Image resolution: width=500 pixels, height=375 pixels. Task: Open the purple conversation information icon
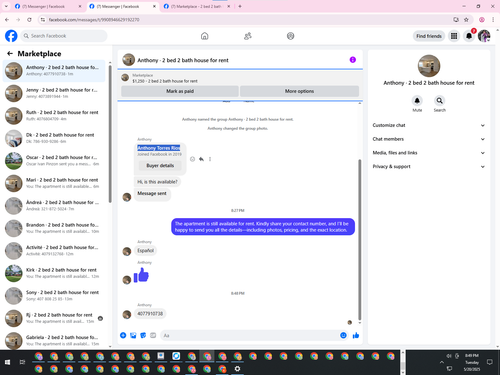pyautogui.click(x=353, y=60)
